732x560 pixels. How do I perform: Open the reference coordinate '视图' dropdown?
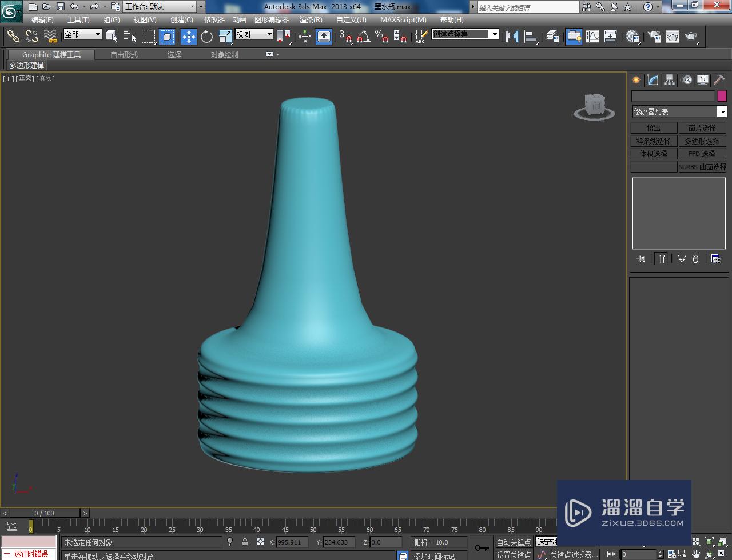coord(254,34)
